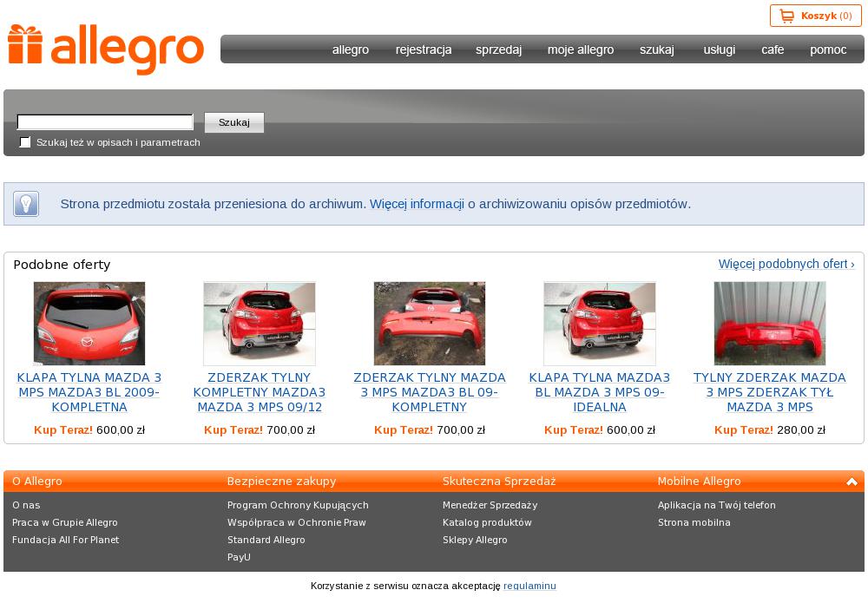Screen dimensions: 868x603
Task: Open the sprzedaj menu item
Action: pos(499,49)
